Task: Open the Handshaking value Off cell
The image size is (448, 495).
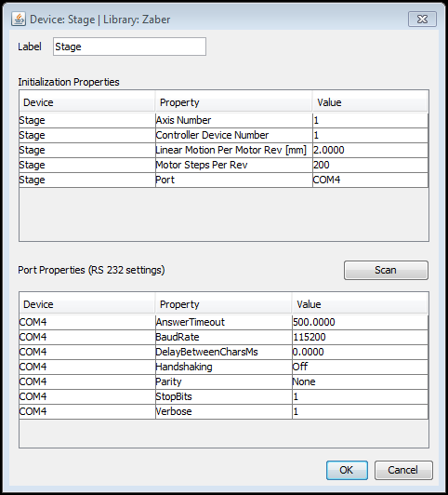Action: pyautogui.click(x=360, y=367)
